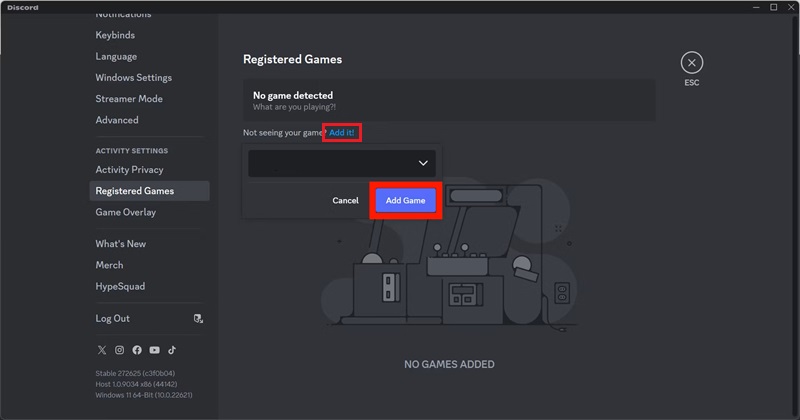Select What's New in sidebar
This screenshot has width=800, height=420.
coord(120,244)
